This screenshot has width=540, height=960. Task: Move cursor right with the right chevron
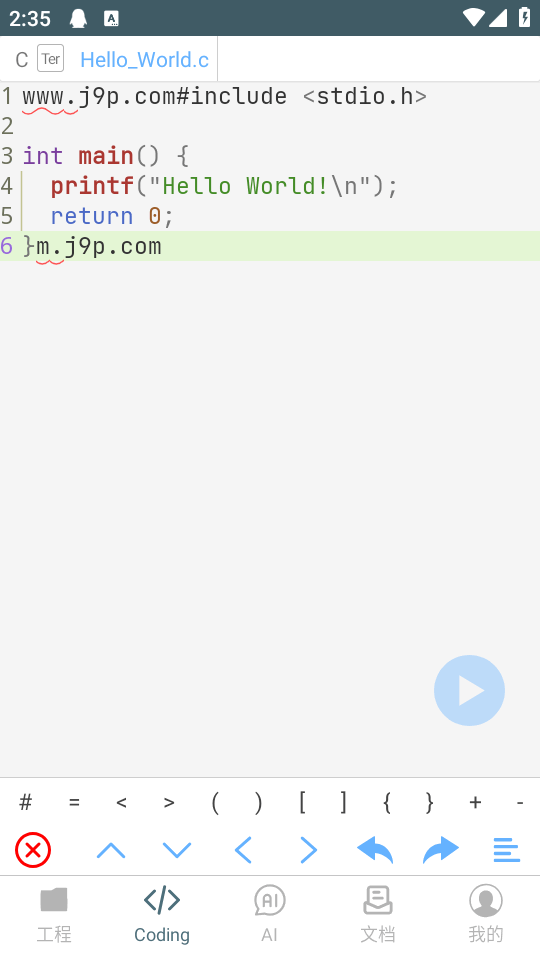coord(309,850)
